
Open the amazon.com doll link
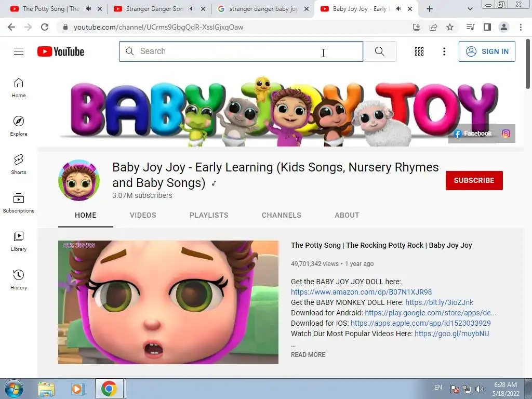coord(362,292)
